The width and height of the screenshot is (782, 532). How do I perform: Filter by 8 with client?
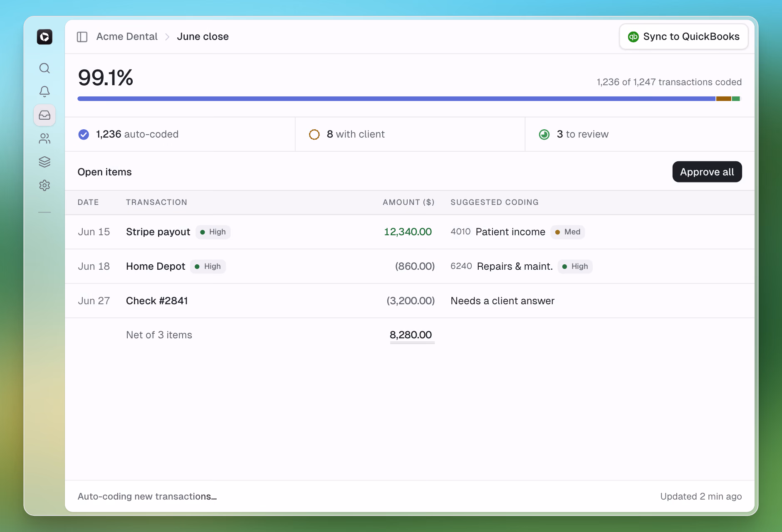point(410,134)
